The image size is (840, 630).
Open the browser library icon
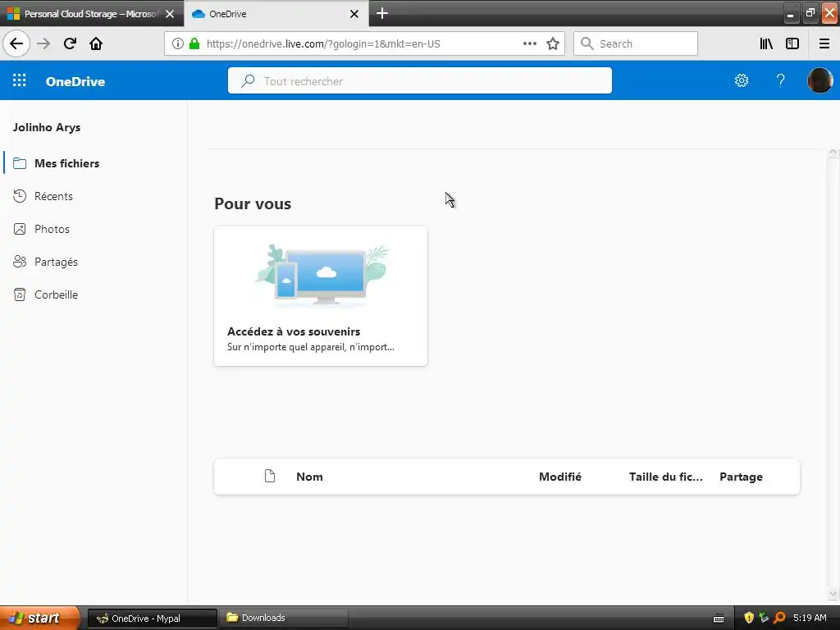click(x=766, y=43)
